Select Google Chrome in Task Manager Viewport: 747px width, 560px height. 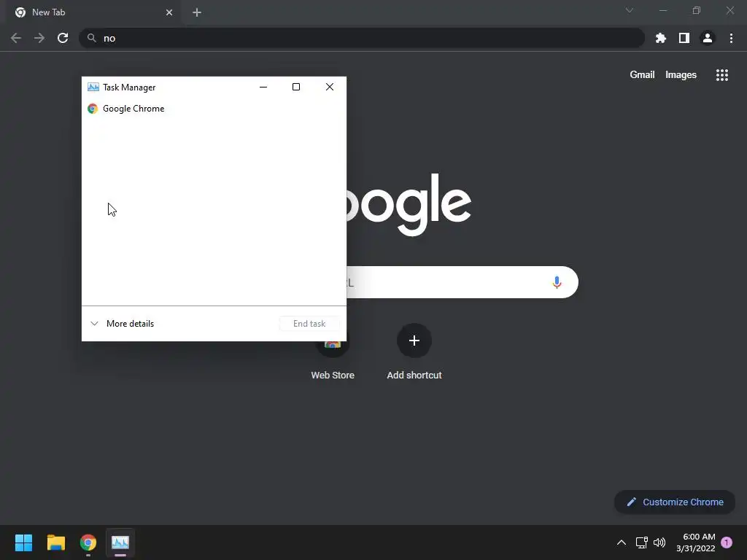tap(214, 109)
